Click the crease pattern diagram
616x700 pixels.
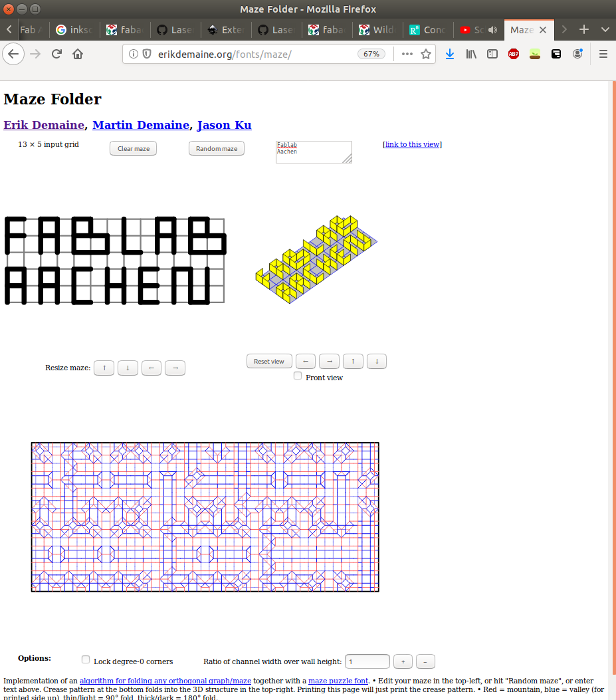coord(205,517)
